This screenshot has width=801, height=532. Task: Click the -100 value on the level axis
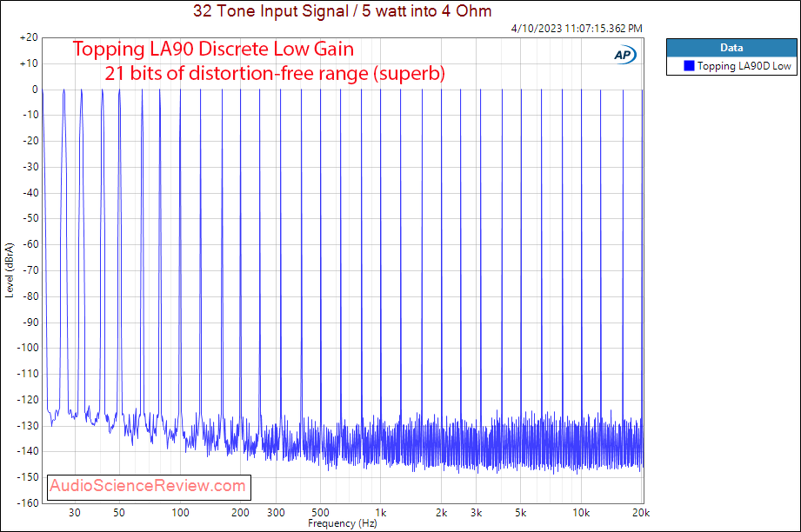(28, 348)
